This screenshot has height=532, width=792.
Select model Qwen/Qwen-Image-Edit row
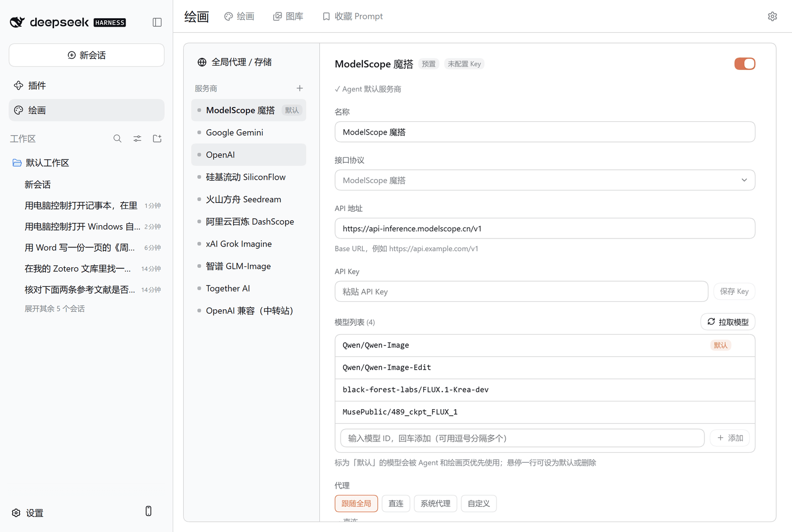click(x=545, y=368)
